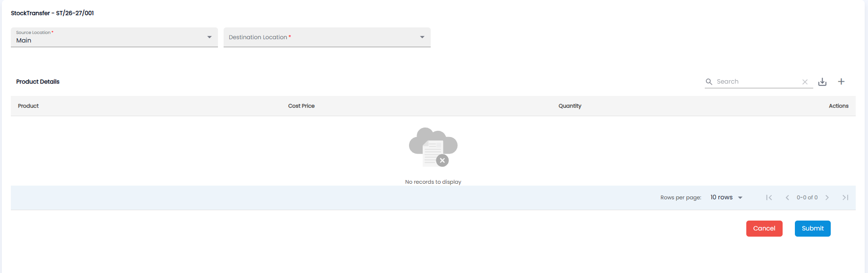Submit the stock transfer

coord(812,229)
